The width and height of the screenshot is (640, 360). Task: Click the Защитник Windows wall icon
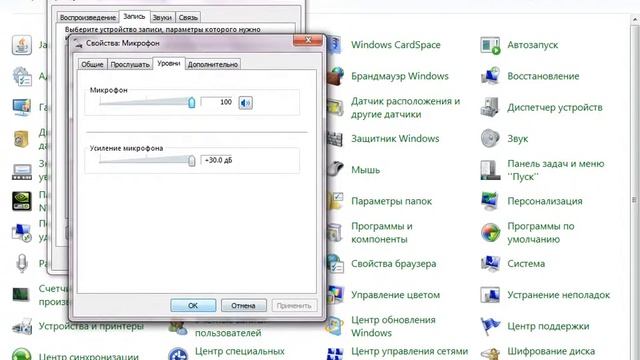click(335, 139)
